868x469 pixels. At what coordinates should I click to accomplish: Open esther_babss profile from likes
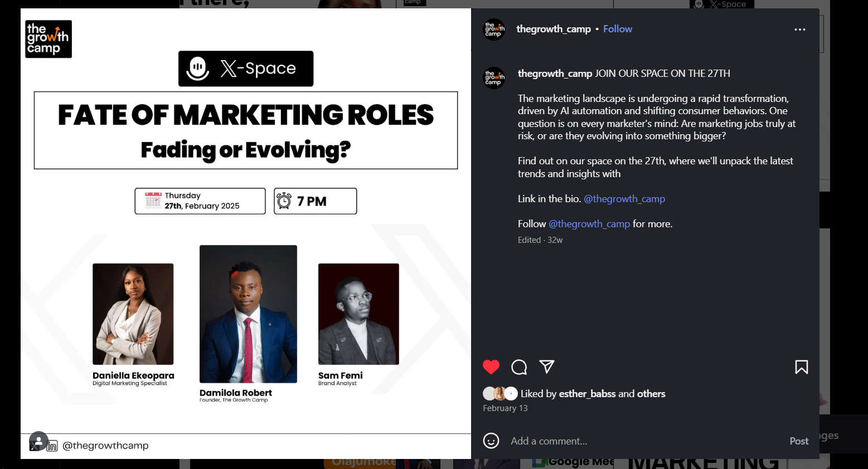(x=587, y=394)
